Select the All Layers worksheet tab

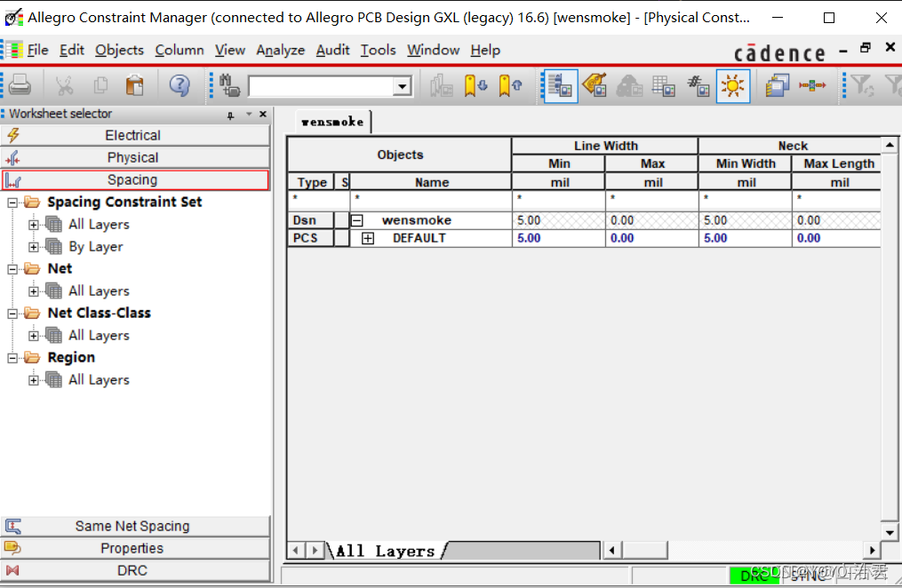385,551
